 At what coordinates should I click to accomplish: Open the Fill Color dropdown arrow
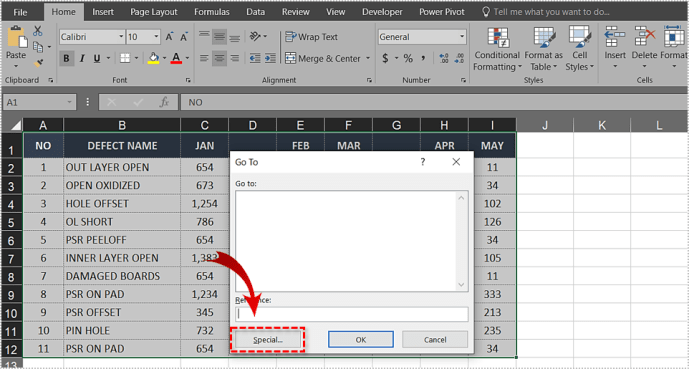164,58
